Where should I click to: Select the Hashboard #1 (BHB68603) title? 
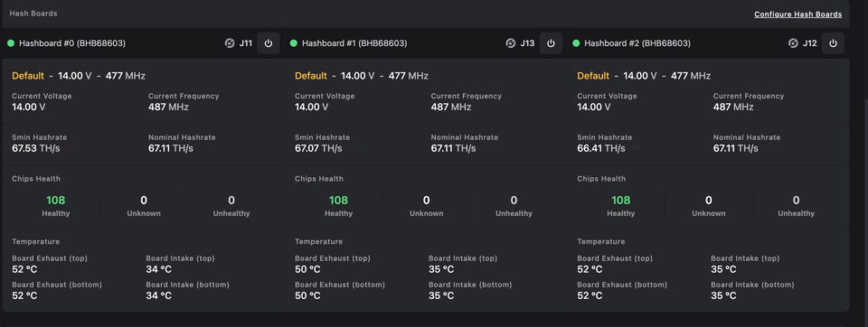(354, 43)
